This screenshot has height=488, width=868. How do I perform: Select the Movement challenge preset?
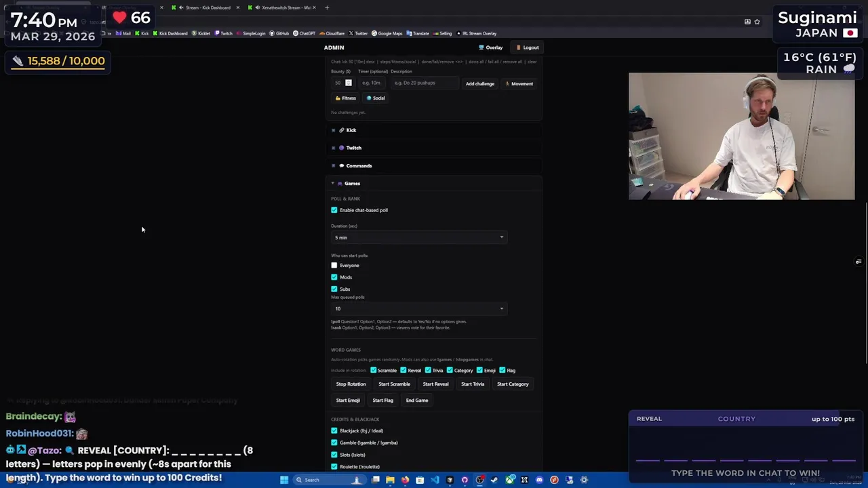tap(519, 83)
